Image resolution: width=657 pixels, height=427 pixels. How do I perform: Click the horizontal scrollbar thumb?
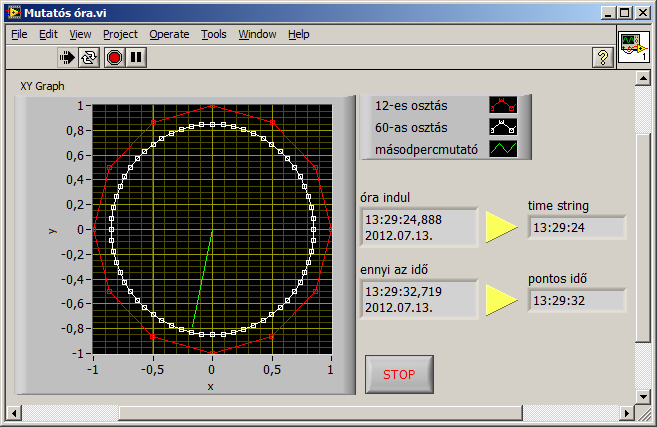pyautogui.click(x=321, y=413)
